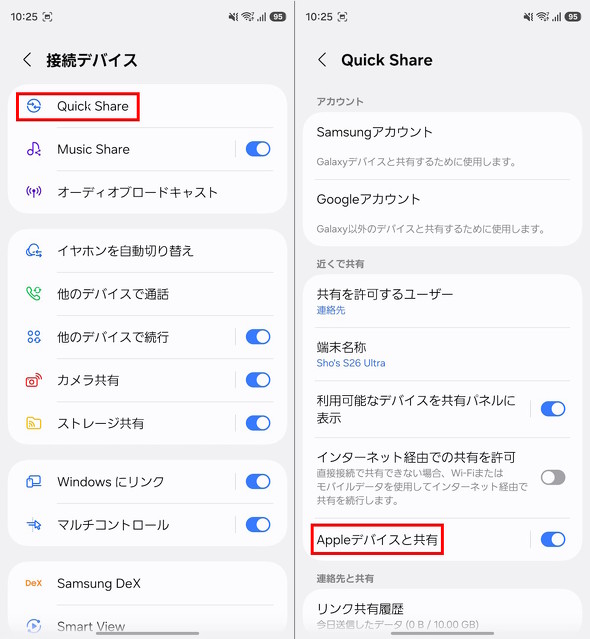Tap the ストレージ共有 folder icon
The height and width of the screenshot is (639, 590).
pyautogui.click(x=33, y=423)
